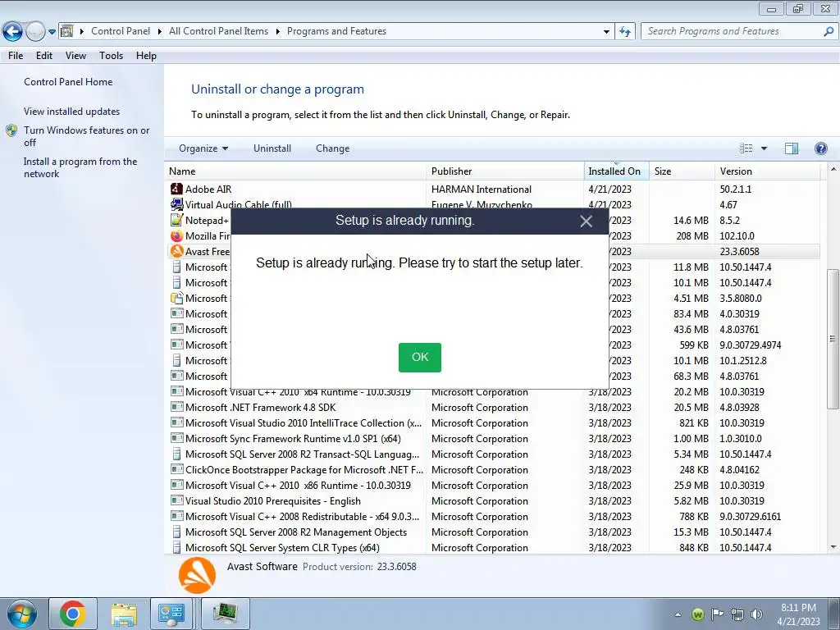This screenshot has width=840, height=630.
Task: Open Turn Windows features on or off
Action: coord(86,136)
